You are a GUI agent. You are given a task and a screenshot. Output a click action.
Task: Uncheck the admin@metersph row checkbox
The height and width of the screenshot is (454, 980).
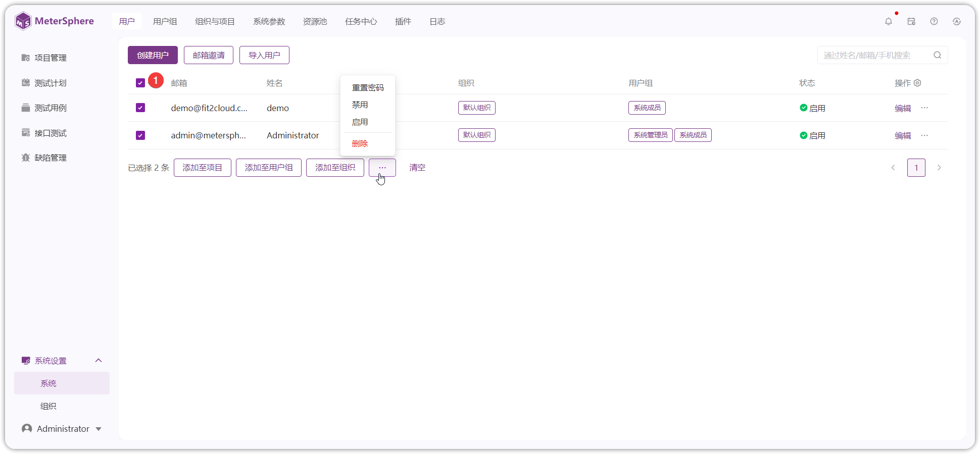[x=140, y=135]
